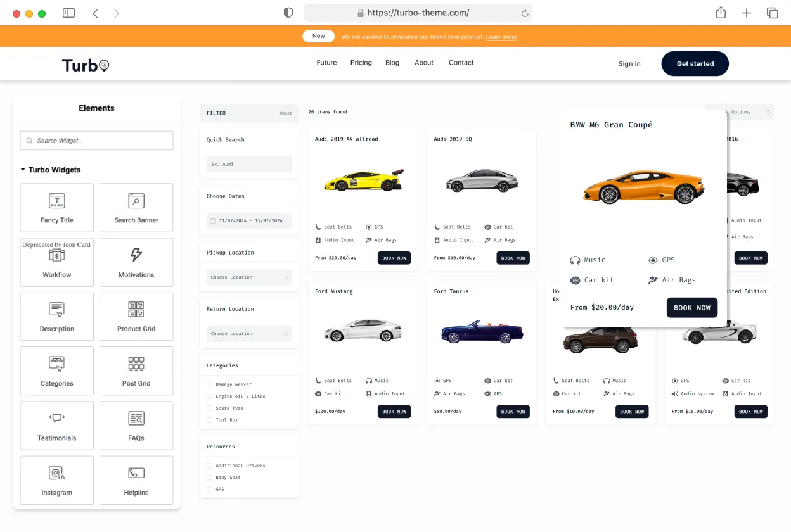Check the Engine oil 2 Litre category
791x532 pixels.
coord(209,396)
